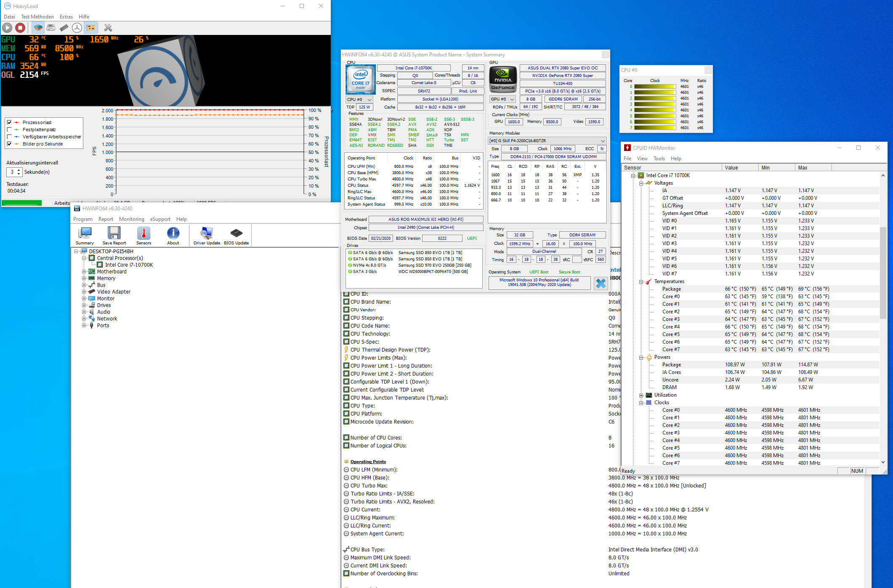Toggle the CPU stress chip icon in HeavyLoad
893x588 pixels.
(x=38, y=28)
